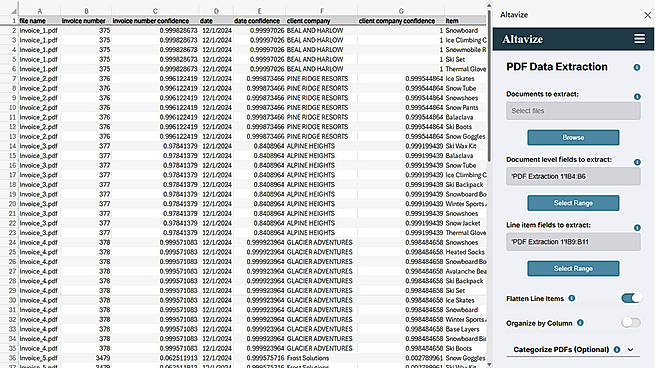
Task: Click the Invoice_3.pdf cell in row 14
Action: click(40, 146)
